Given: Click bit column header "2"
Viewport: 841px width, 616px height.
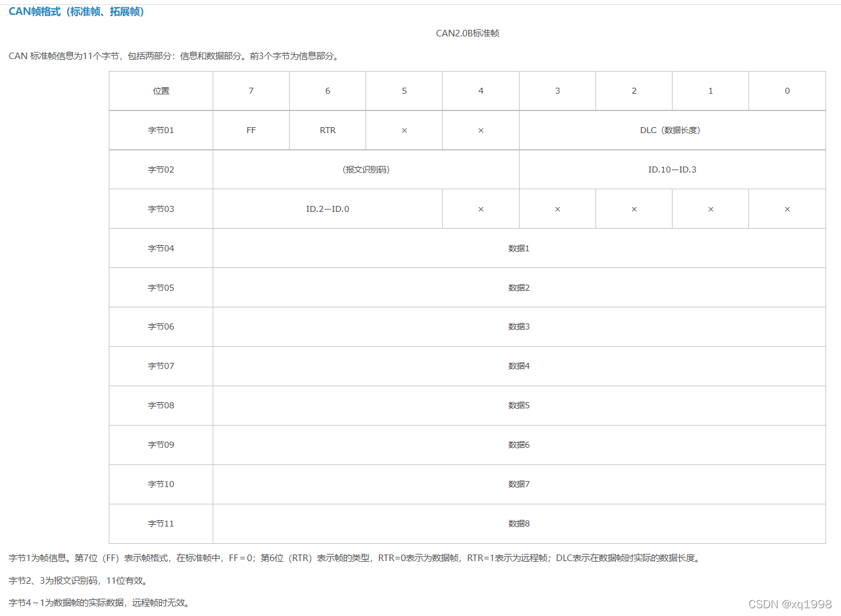Looking at the screenshot, I should (x=634, y=91).
